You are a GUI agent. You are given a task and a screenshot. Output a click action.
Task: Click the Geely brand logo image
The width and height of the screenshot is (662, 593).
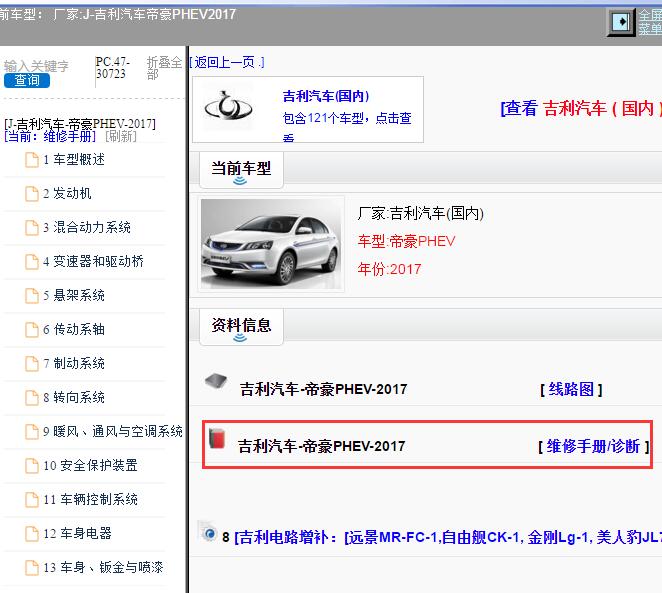tap(228, 107)
